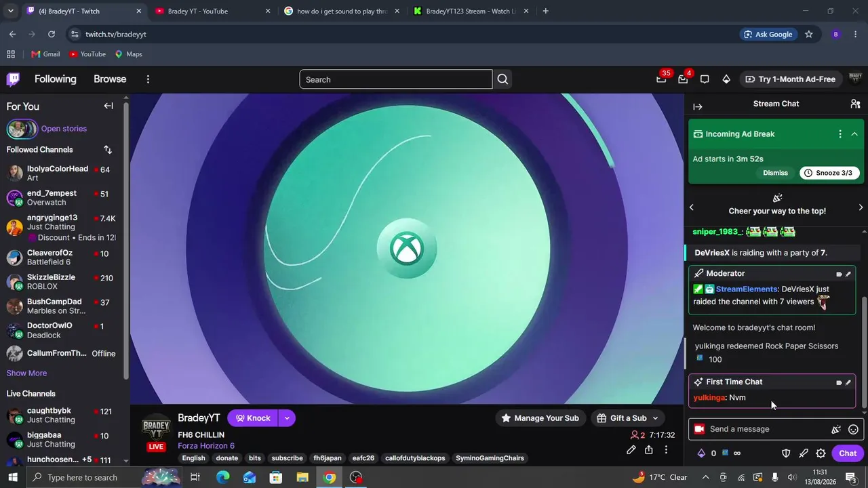Open the shield mode icon

[786, 453]
